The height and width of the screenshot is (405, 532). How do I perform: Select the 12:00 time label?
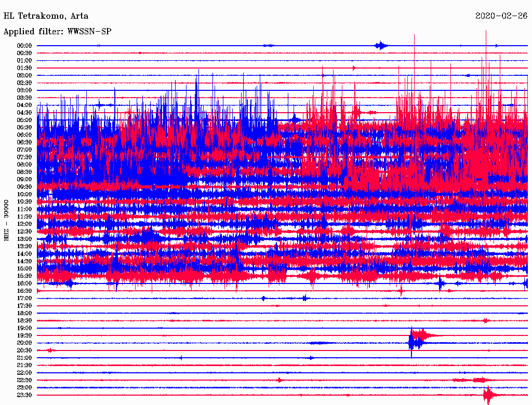(x=24, y=224)
